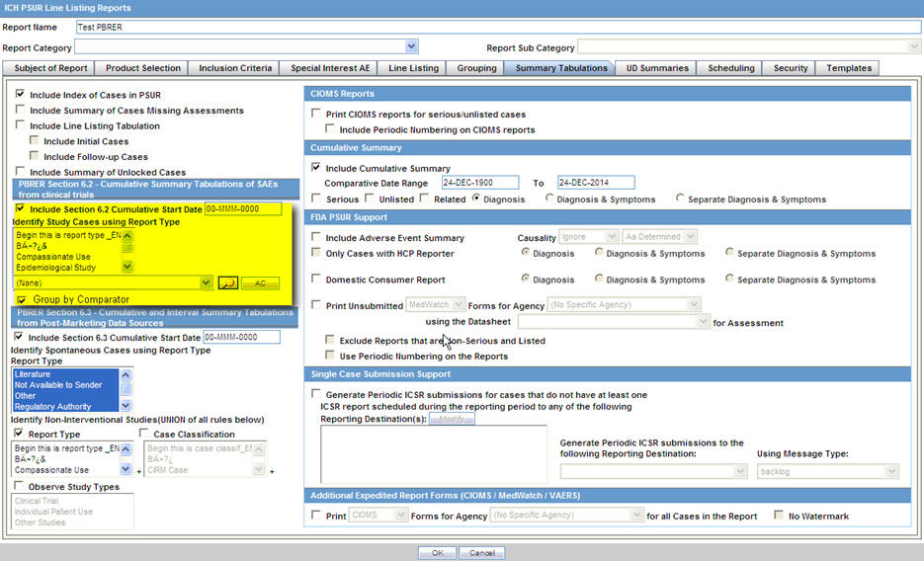Click the plus icon after Case Classification list
The image size is (924, 561).
[x=272, y=471]
